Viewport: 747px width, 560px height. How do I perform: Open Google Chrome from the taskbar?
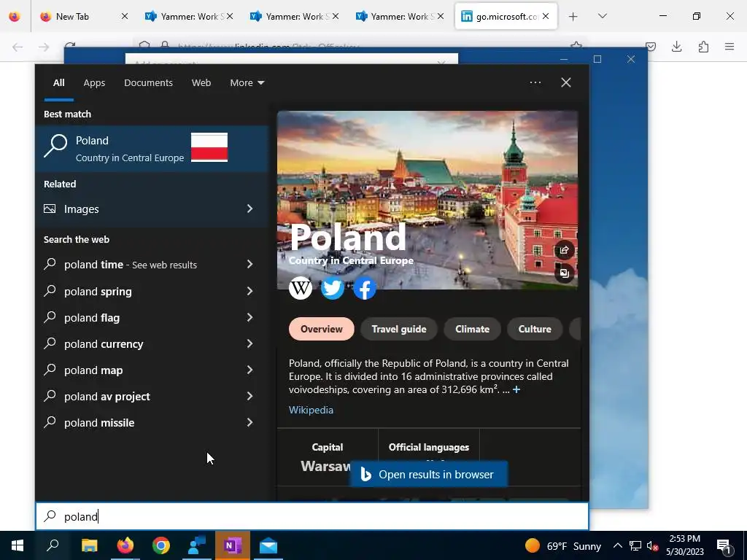click(161, 545)
